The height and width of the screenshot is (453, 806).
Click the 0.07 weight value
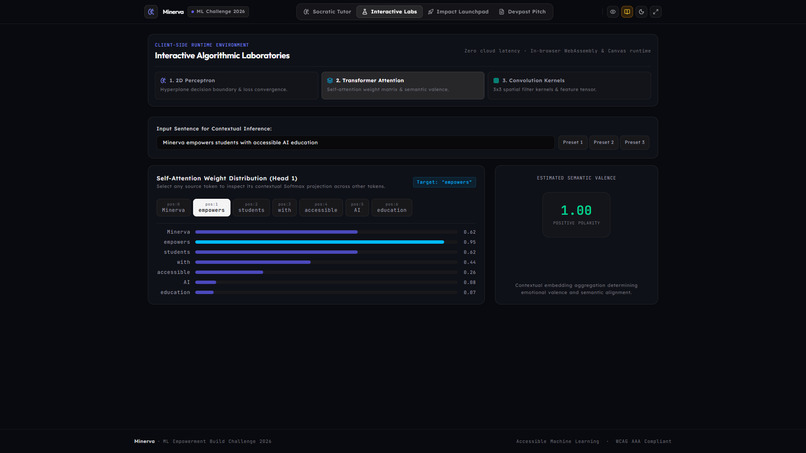pos(469,292)
